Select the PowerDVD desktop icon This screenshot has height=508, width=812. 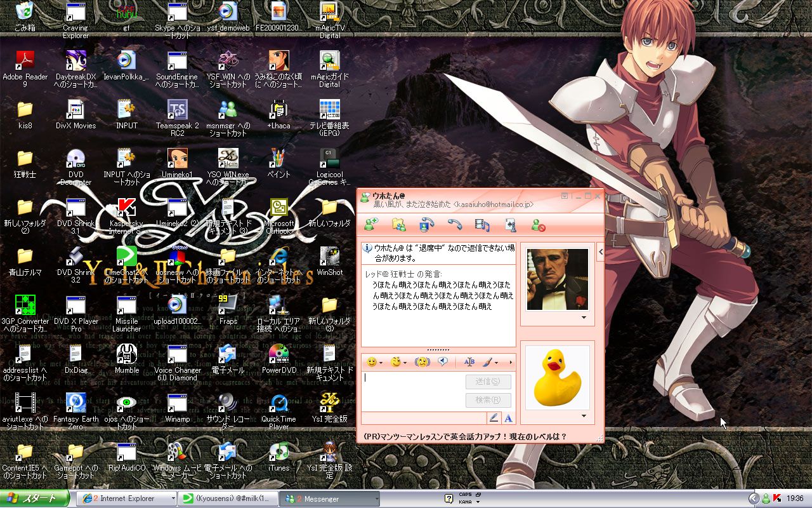[x=278, y=359]
